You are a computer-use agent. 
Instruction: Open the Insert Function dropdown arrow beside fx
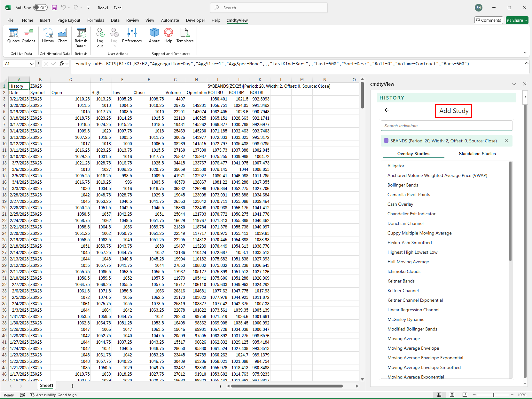point(67,64)
